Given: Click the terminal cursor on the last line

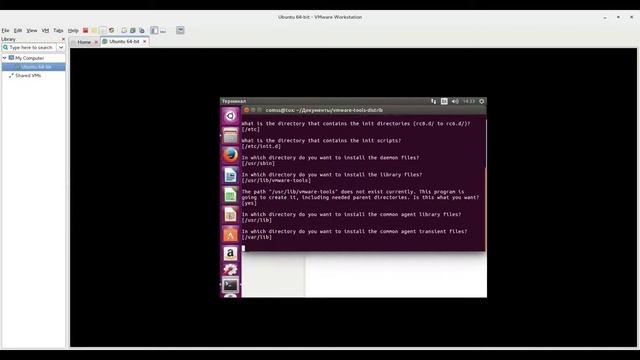Looking at the screenshot, I should (x=243, y=248).
